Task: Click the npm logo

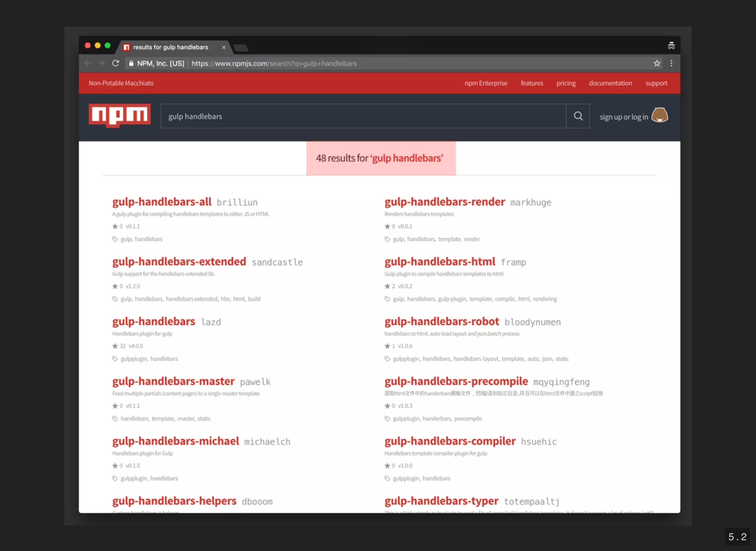Action: click(120, 115)
